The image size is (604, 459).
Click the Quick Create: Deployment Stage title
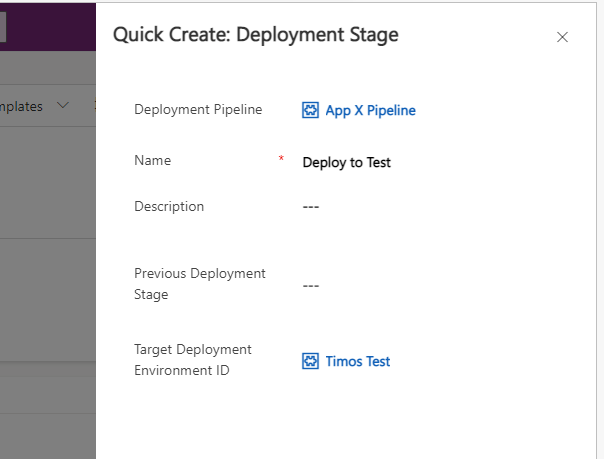(255, 35)
